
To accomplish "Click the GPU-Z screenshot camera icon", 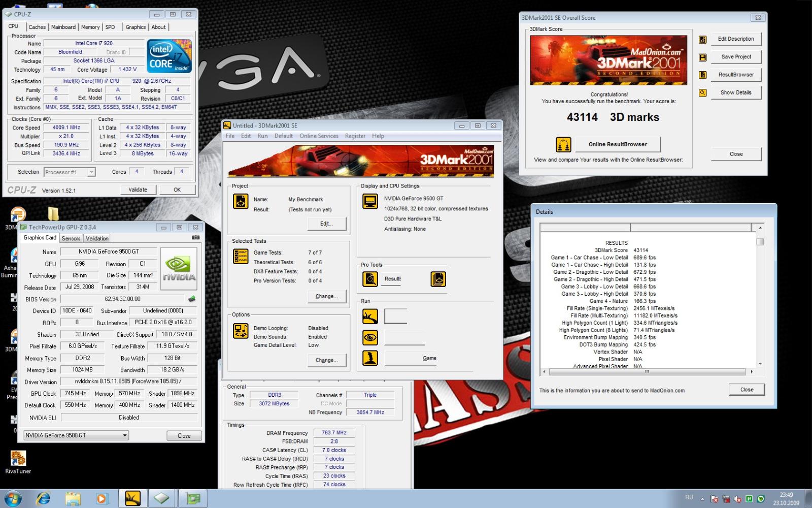I will click(196, 237).
